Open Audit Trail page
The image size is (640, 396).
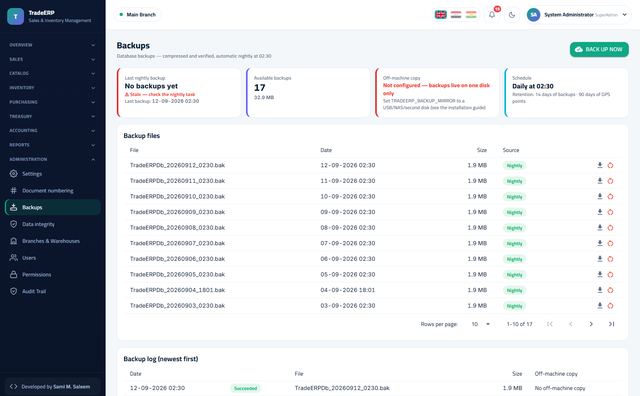pyautogui.click(x=52, y=291)
